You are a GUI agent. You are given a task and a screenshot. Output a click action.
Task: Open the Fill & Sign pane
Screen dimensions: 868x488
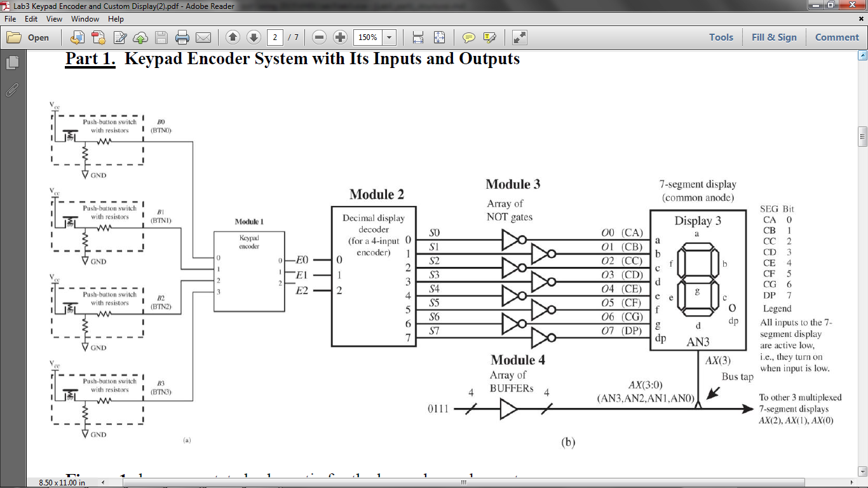click(x=774, y=37)
